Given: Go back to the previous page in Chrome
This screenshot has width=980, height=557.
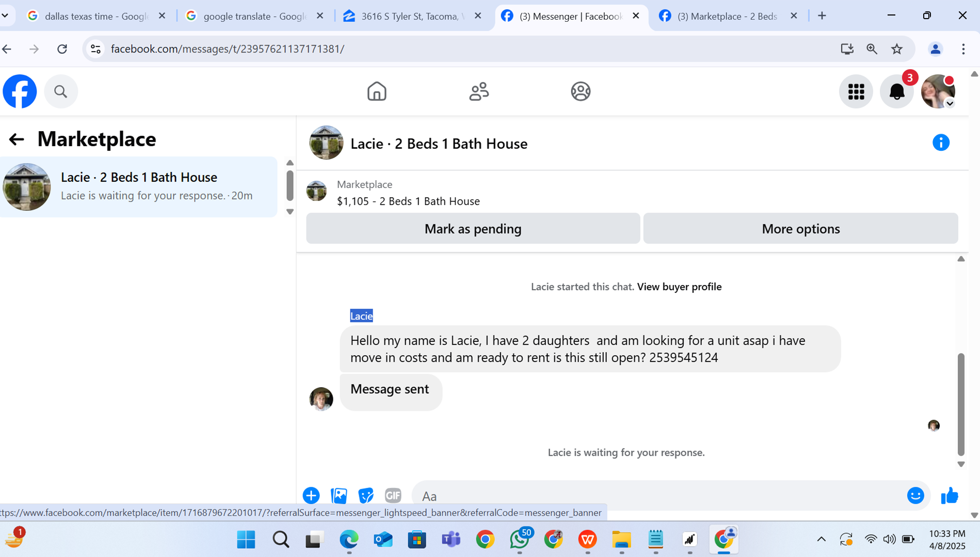Looking at the screenshot, I should click(x=7, y=49).
